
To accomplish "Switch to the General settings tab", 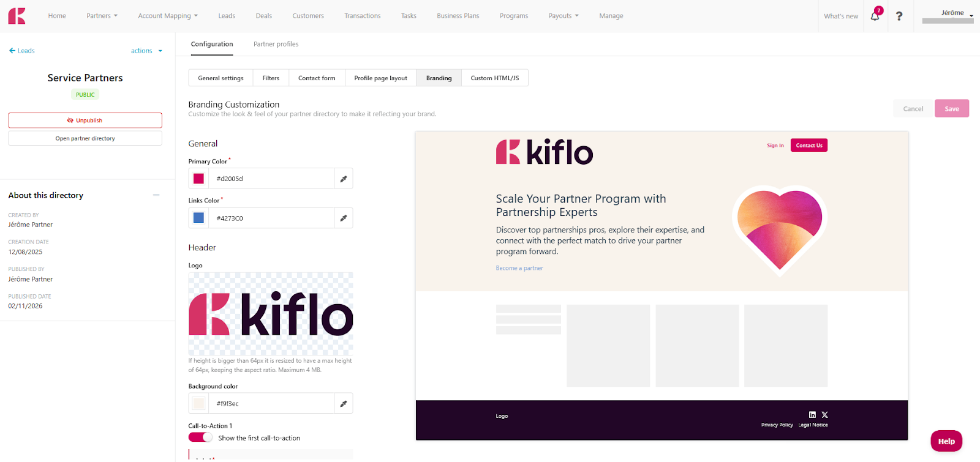I will (221, 78).
